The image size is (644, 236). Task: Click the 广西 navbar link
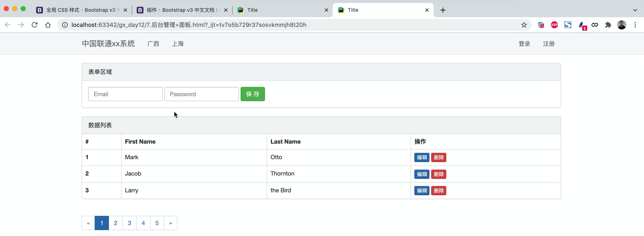(x=153, y=44)
